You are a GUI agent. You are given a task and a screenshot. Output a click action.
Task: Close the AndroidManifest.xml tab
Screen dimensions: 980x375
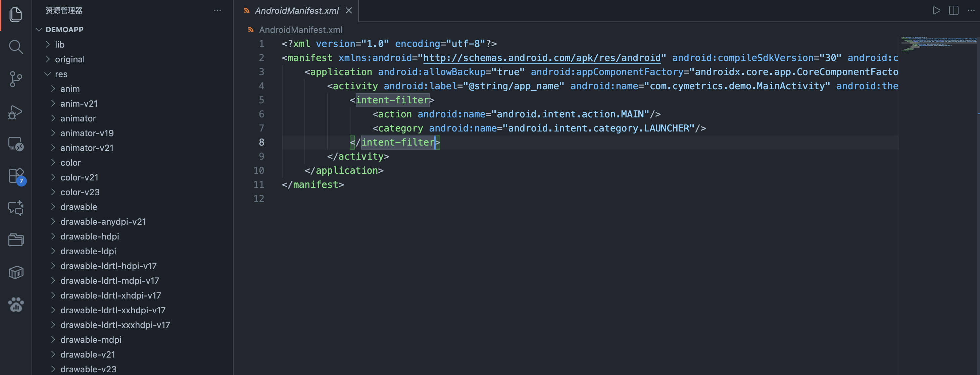(348, 11)
